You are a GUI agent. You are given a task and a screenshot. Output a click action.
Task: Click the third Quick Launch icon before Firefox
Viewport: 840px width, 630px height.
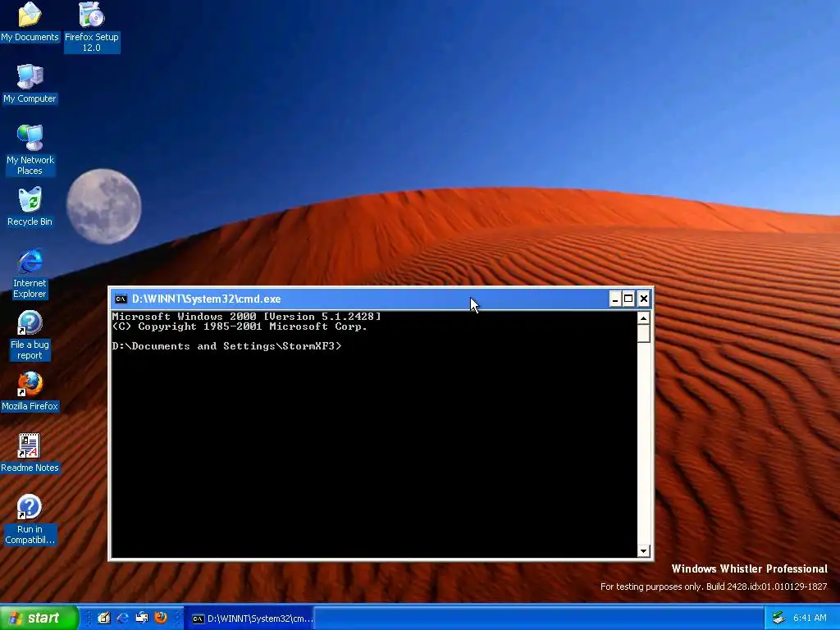[141, 619]
